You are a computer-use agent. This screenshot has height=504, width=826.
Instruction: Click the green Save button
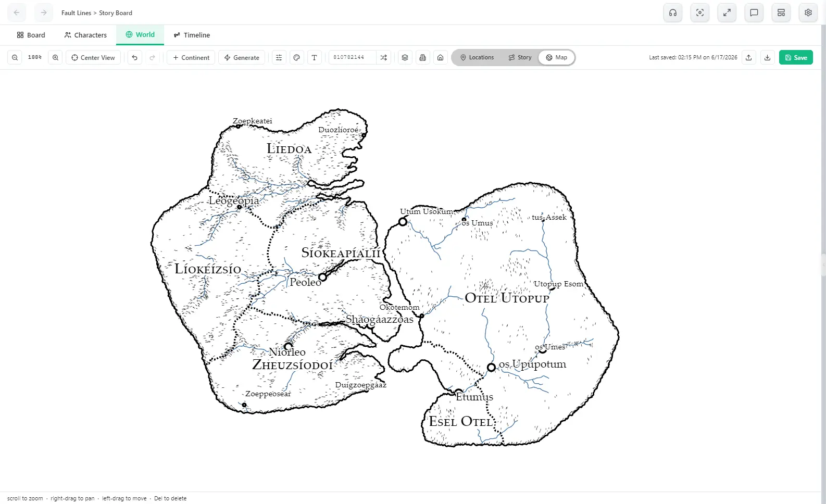coord(796,58)
